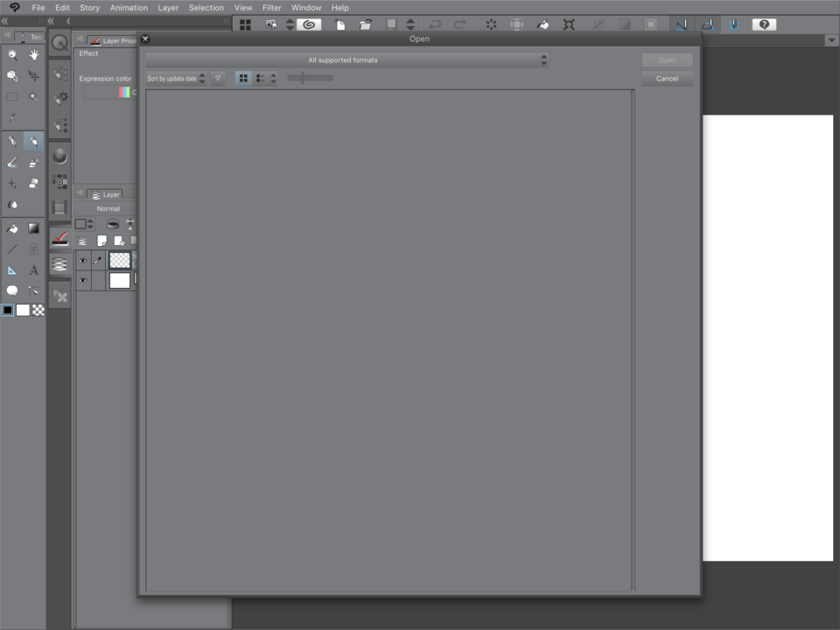Switch to grid thumbnail view in the dialog

(243, 78)
